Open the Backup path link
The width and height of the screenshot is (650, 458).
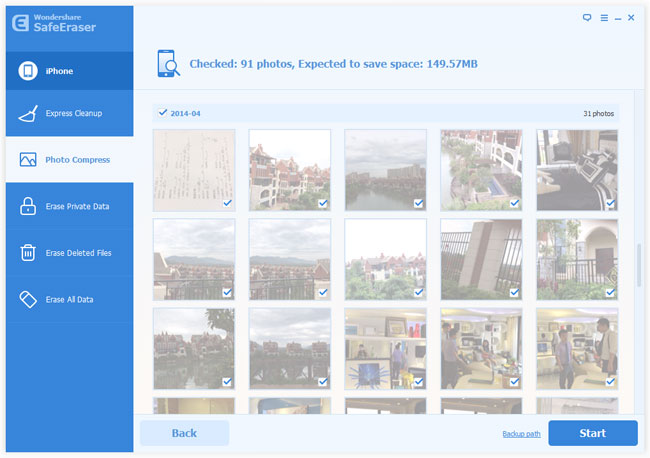521,434
